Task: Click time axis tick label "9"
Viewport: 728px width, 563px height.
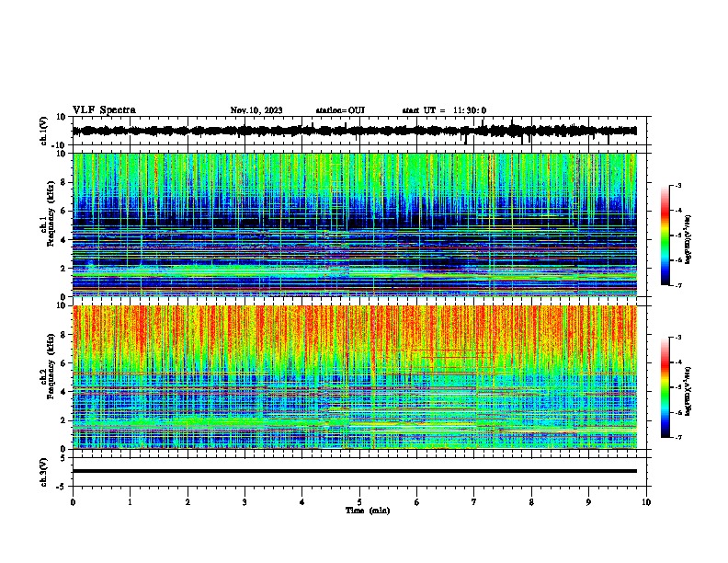Action: click(x=588, y=502)
